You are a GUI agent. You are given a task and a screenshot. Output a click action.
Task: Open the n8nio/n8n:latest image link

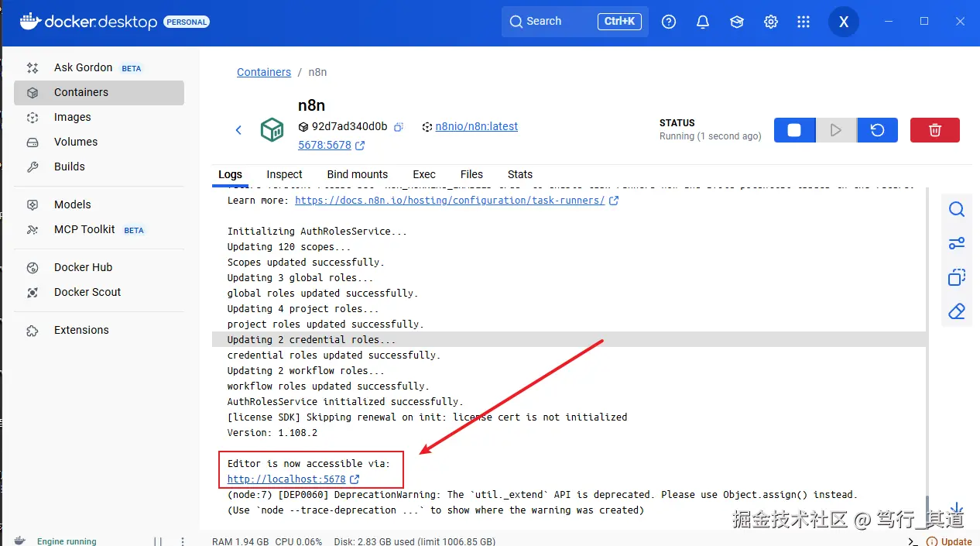click(x=477, y=126)
